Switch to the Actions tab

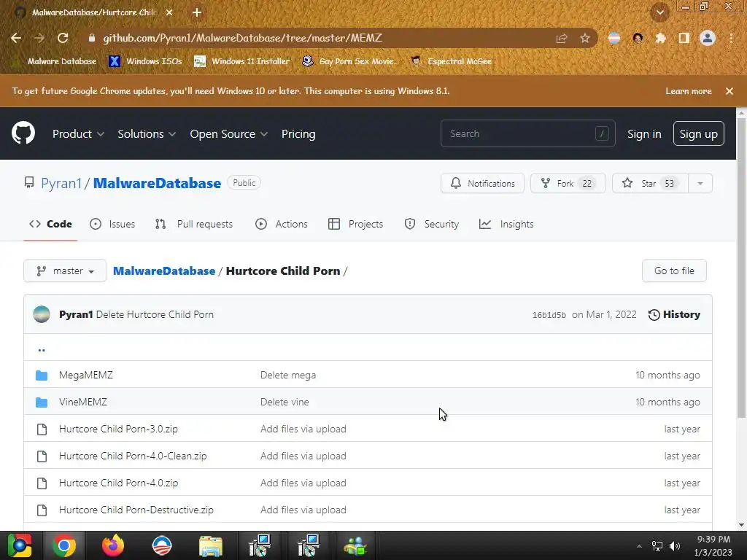point(282,224)
